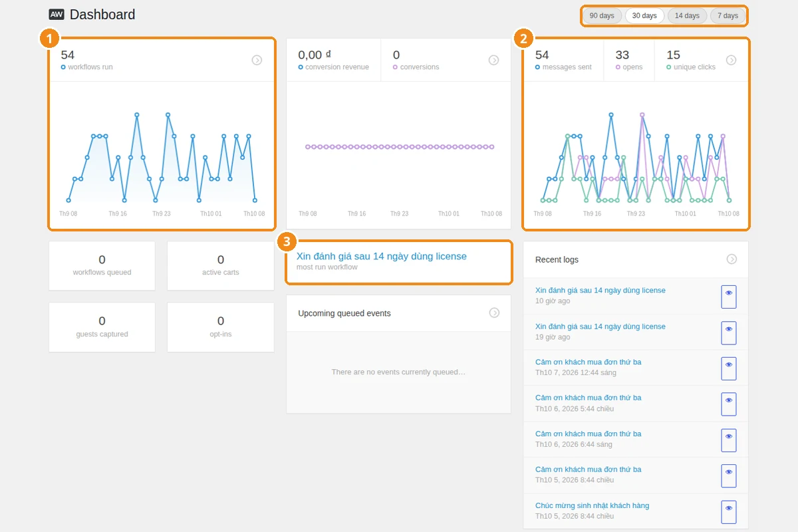Viewport: 798px width, 532px height.
Task: Click the active carts count card
Action: pos(221,265)
